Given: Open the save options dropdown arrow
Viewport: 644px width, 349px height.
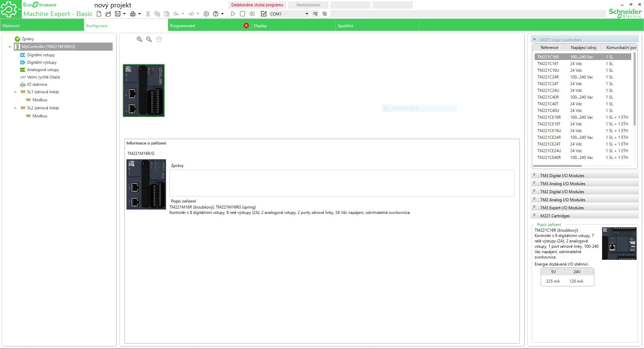Looking at the screenshot, I should (x=124, y=14).
